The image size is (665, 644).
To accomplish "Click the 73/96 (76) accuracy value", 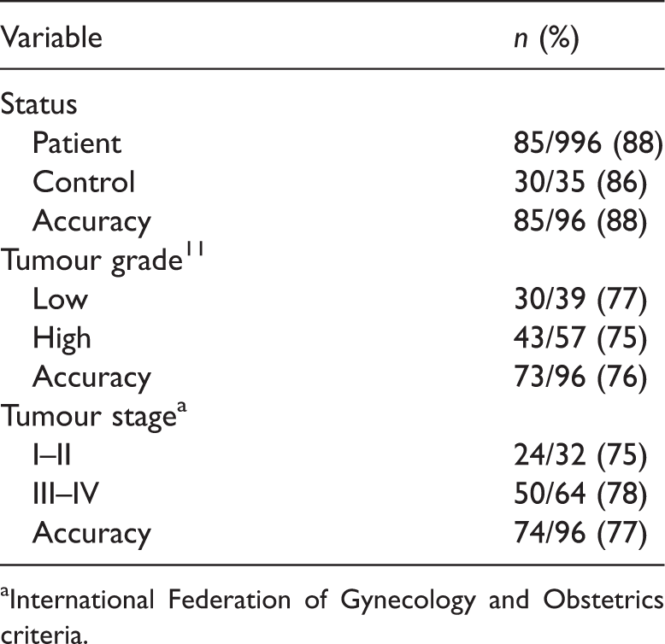I will pos(580,377).
